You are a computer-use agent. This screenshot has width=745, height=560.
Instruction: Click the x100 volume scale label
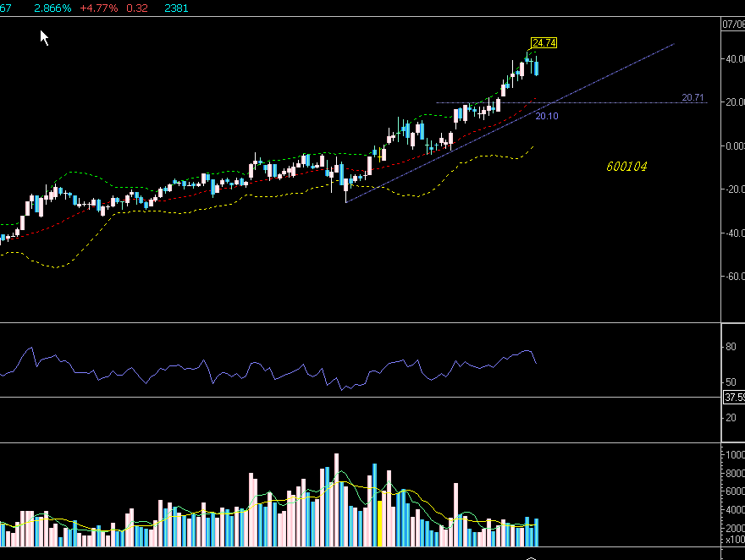[735, 540]
